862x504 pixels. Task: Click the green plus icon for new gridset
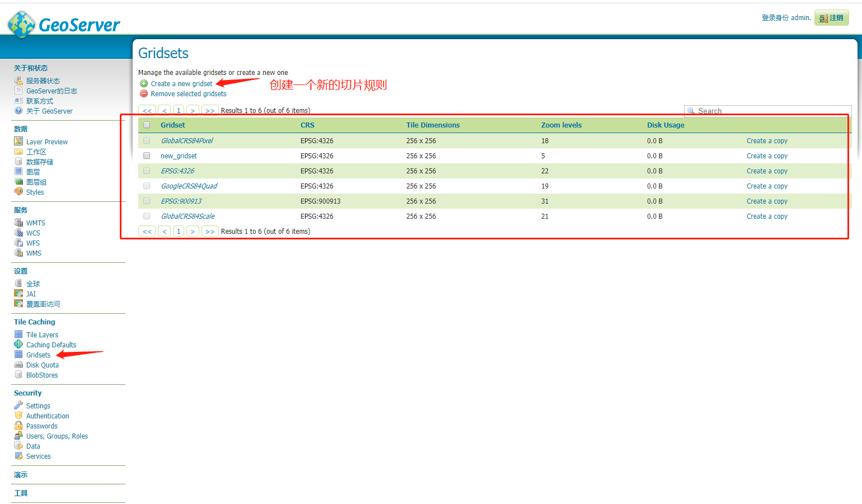[x=144, y=83]
